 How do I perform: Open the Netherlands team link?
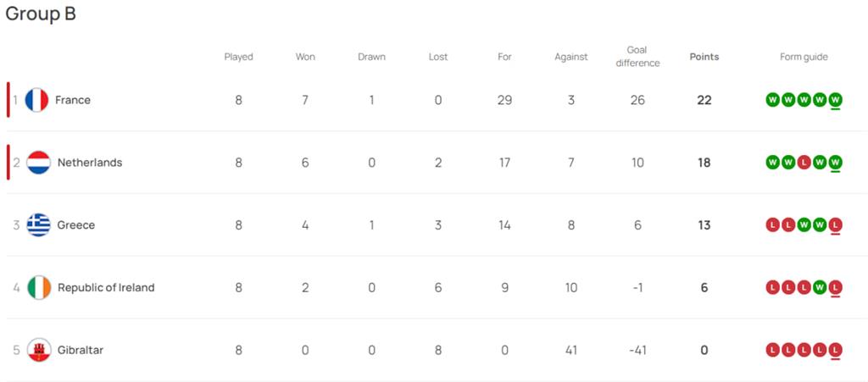(x=90, y=163)
